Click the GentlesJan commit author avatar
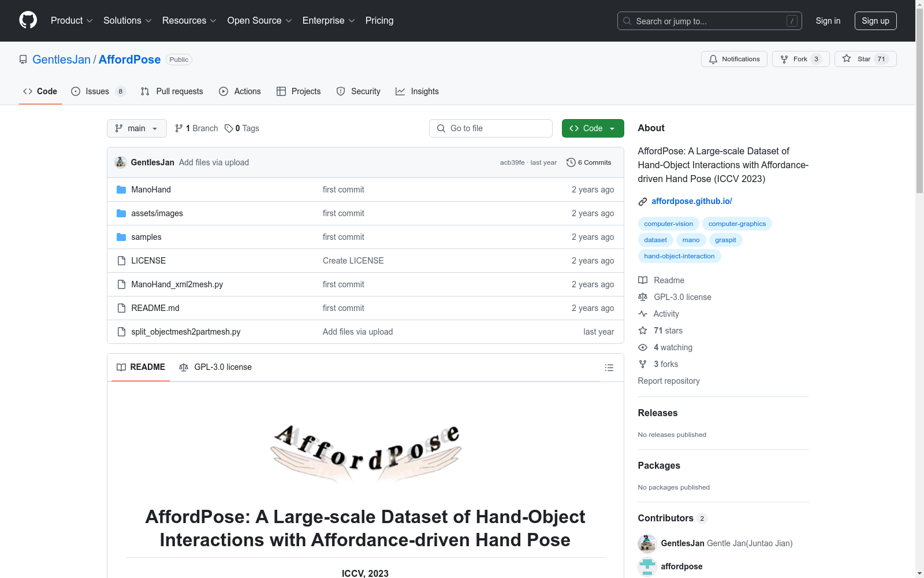This screenshot has width=924, height=578. (121, 162)
